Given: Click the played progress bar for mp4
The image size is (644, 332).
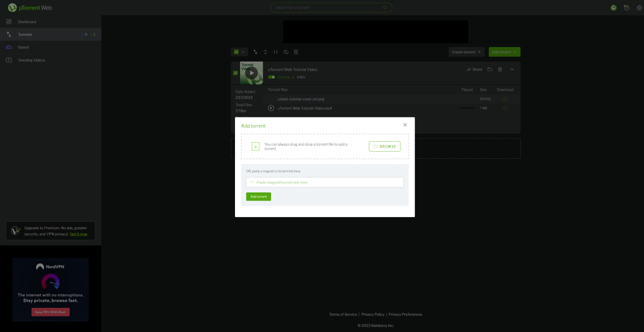Looking at the screenshot, I should [467, 108].
